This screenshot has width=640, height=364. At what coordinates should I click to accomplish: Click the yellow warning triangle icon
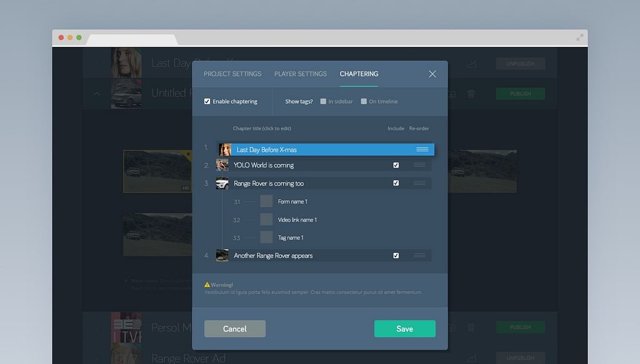[207, 285]
